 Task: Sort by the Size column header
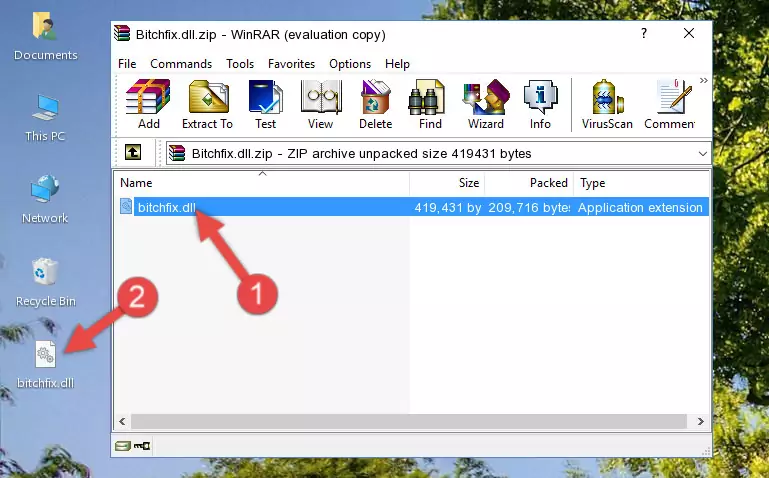447,183
